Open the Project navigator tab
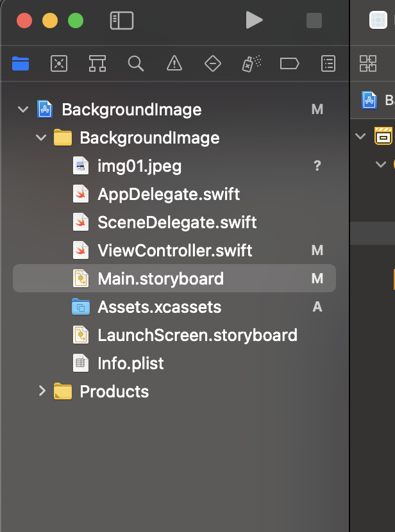395x532 pixels. pos(21,63)
